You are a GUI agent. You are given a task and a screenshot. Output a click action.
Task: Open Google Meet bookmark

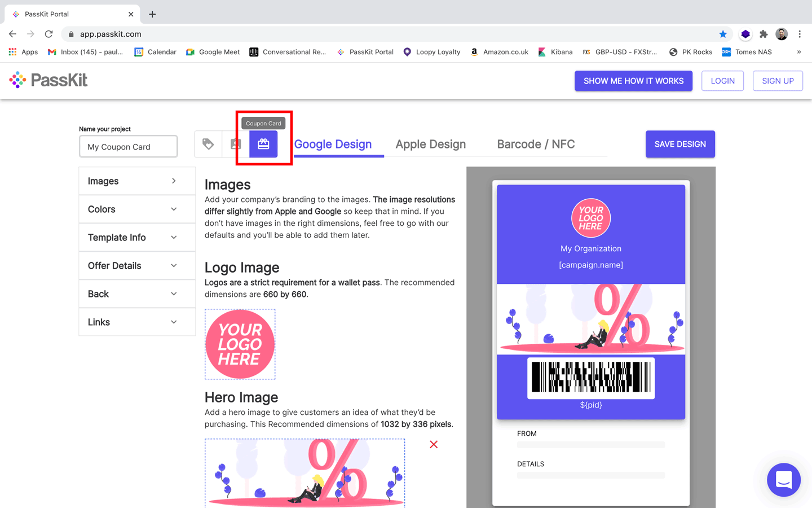point(213,52)
